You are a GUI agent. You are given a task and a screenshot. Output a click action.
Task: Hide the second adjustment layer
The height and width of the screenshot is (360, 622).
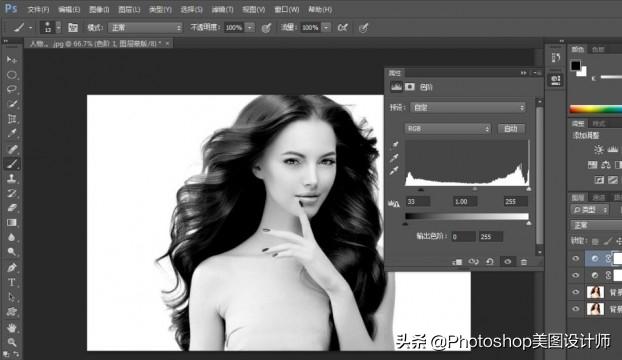[576, 275]
